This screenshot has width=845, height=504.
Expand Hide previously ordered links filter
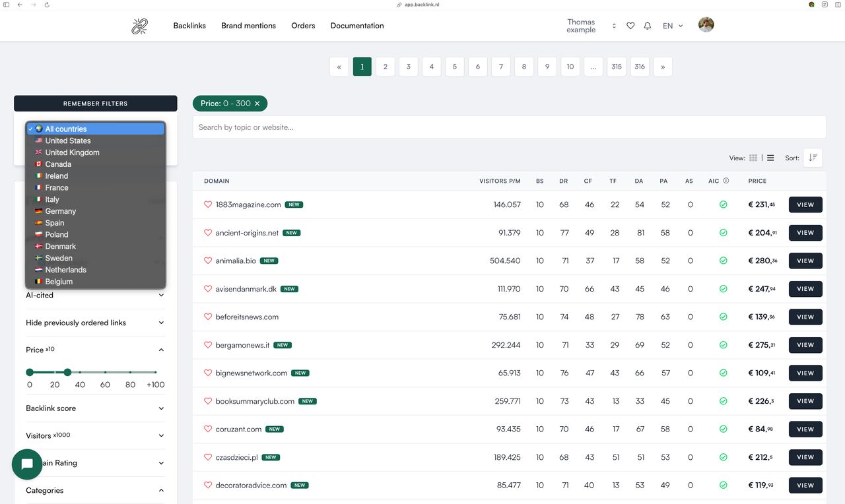(x=96, y=323)
